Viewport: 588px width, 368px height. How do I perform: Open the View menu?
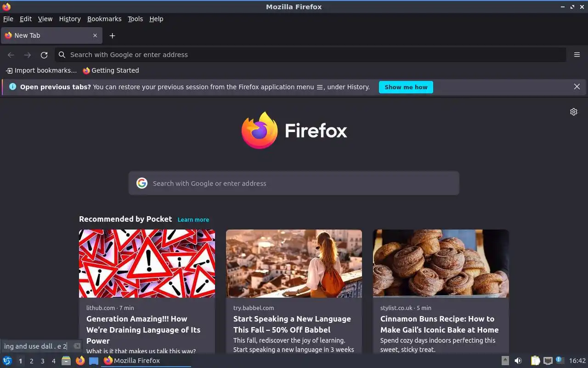pyautogui.click(x=45, y=19)
